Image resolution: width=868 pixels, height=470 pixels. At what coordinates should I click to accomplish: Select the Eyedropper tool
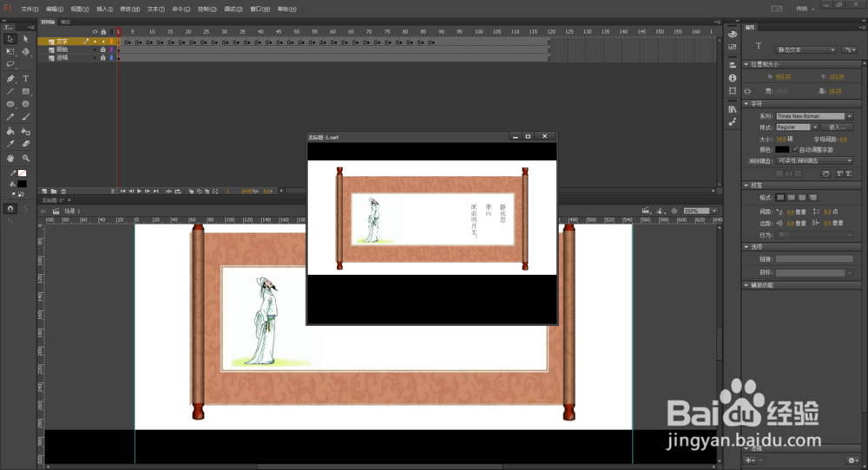pyautogui.click(x=10, y=144)
